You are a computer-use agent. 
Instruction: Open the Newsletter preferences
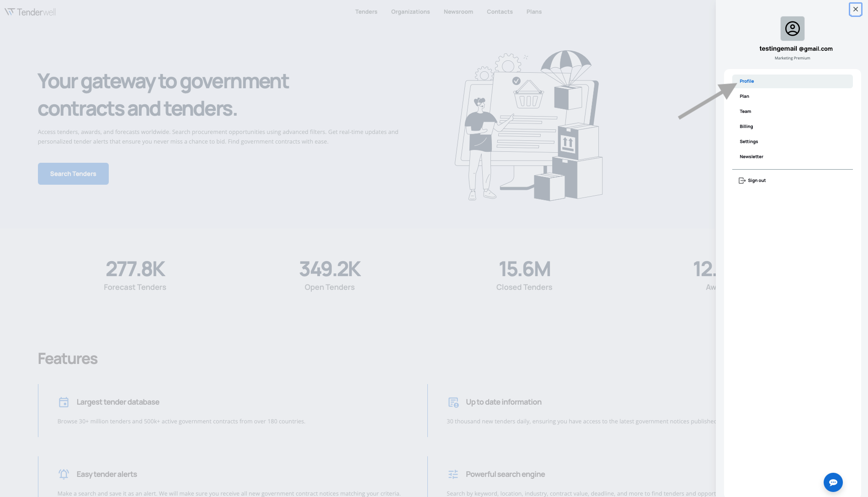751,157
